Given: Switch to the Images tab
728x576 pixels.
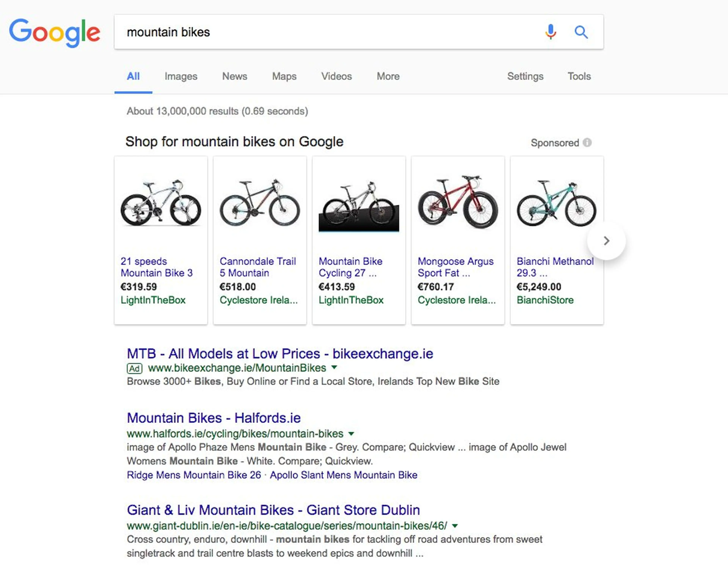Looking at the screenshot, I should [181, 76].
